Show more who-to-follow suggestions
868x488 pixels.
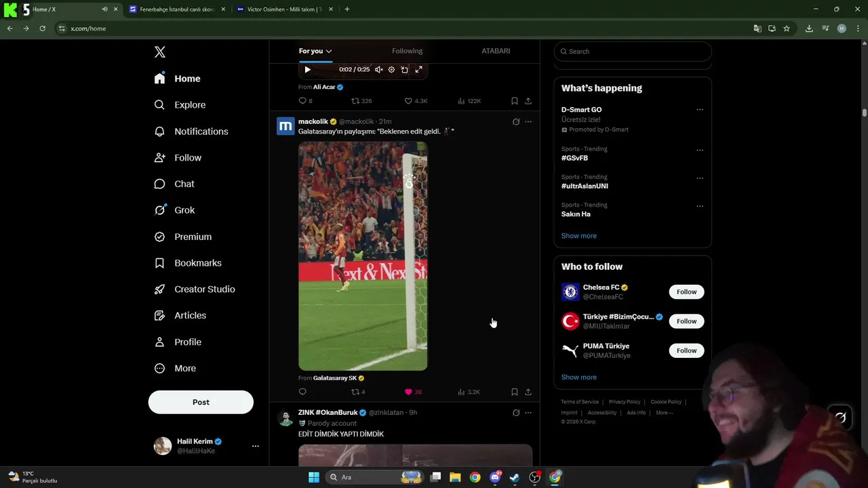pos(578,378)
